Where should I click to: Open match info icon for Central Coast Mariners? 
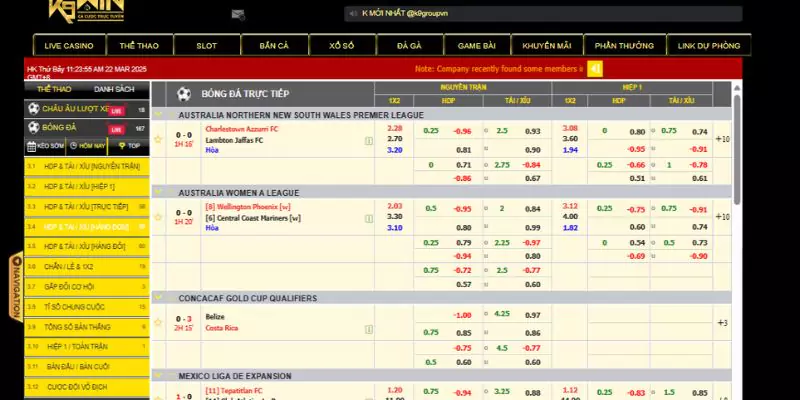point(369,219)
